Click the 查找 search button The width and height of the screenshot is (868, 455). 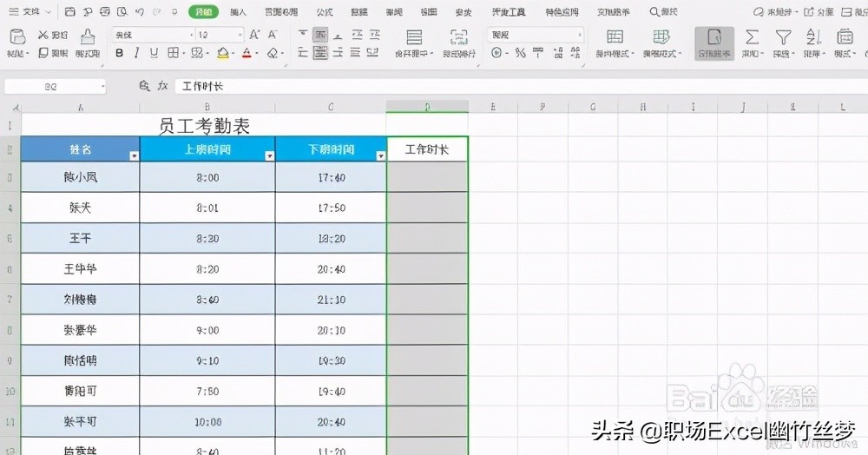663,11
